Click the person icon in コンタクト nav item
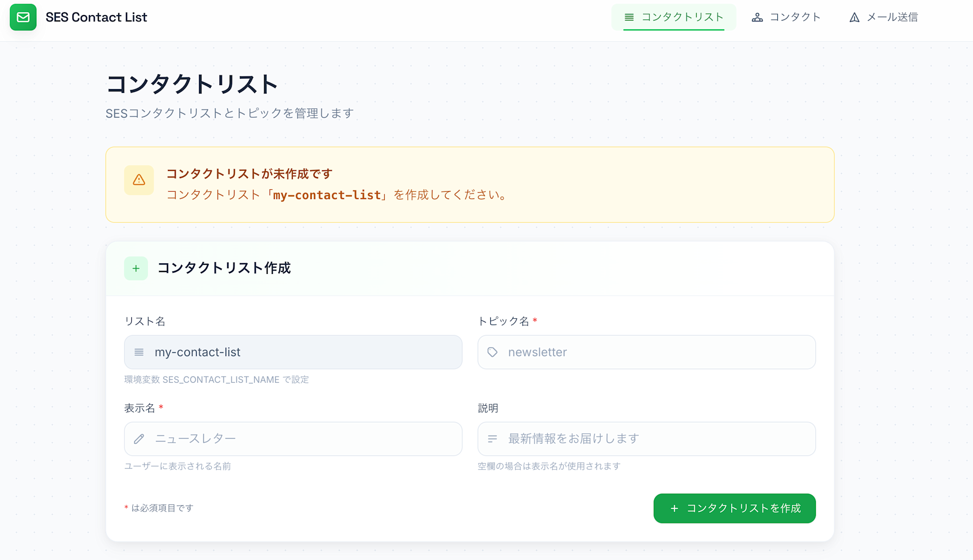The image size is (973, 560). [757, 18]
